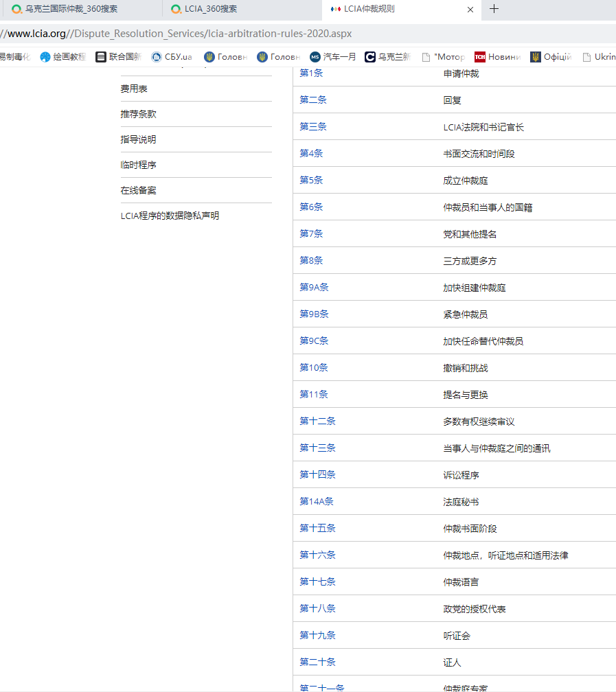Click the 第十六条 article link
616x692 pixels.
pos(317,555)
